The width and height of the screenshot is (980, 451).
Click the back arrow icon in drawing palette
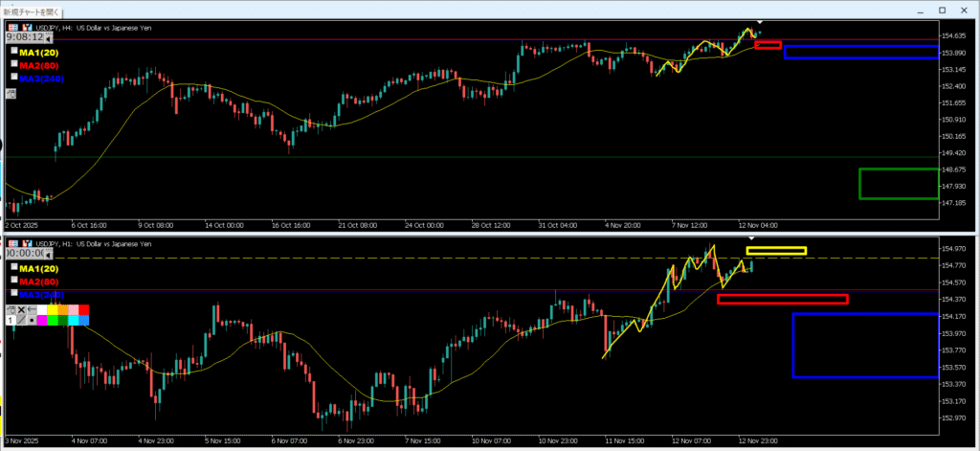pyautogui.click(x=31, y=309)
